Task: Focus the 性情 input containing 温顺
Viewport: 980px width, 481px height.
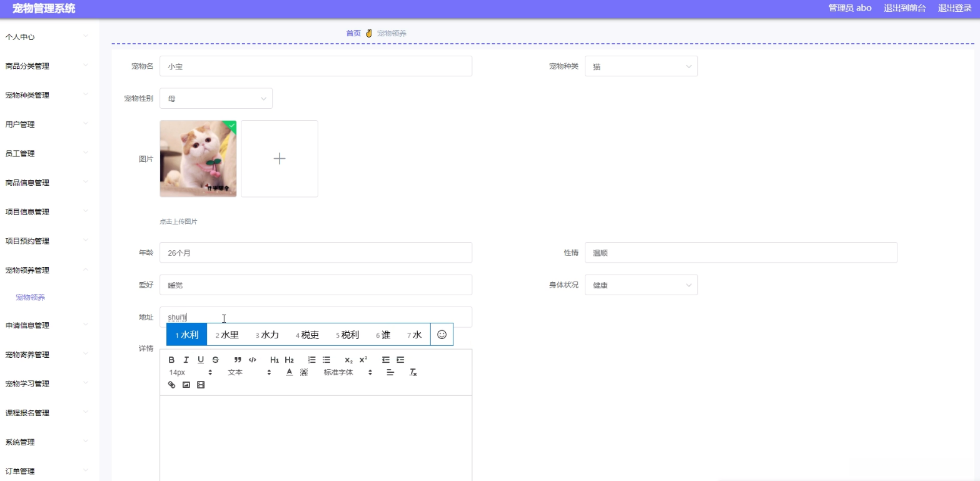Action: [741, 253]
